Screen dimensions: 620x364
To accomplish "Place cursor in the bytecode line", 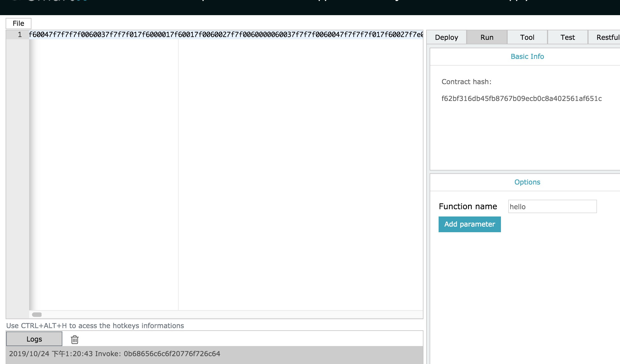I will click(x=225, y=35).
